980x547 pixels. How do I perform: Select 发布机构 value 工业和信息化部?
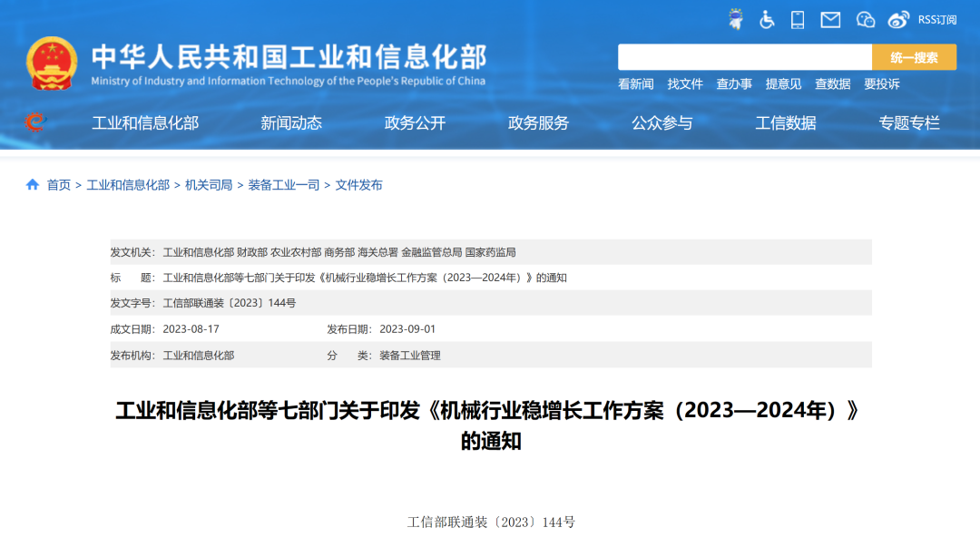point(199,355)
